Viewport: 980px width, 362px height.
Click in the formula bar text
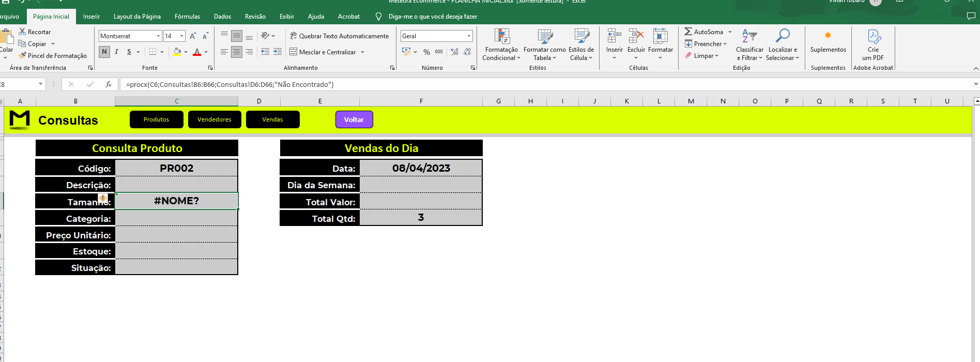(x=230, y=84)
